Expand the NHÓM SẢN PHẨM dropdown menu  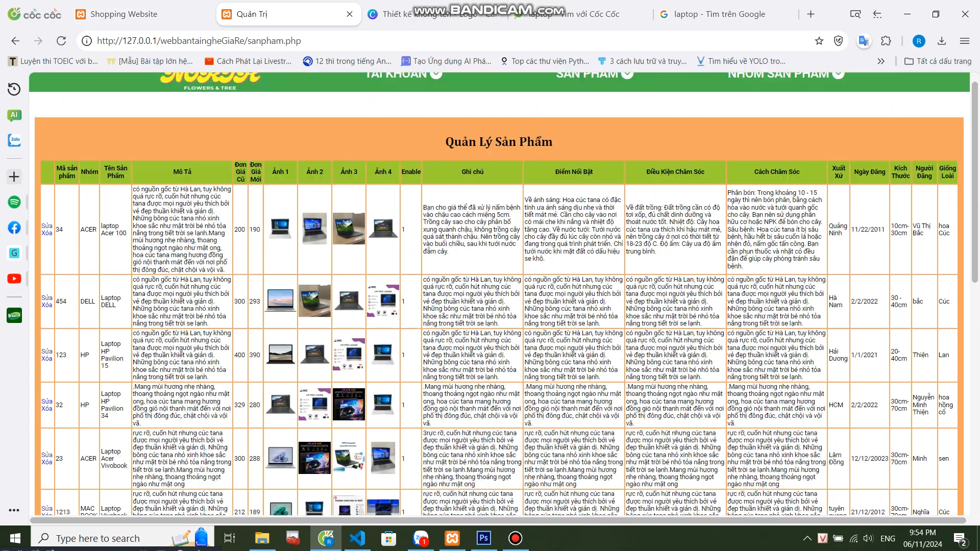click(786, 74)
